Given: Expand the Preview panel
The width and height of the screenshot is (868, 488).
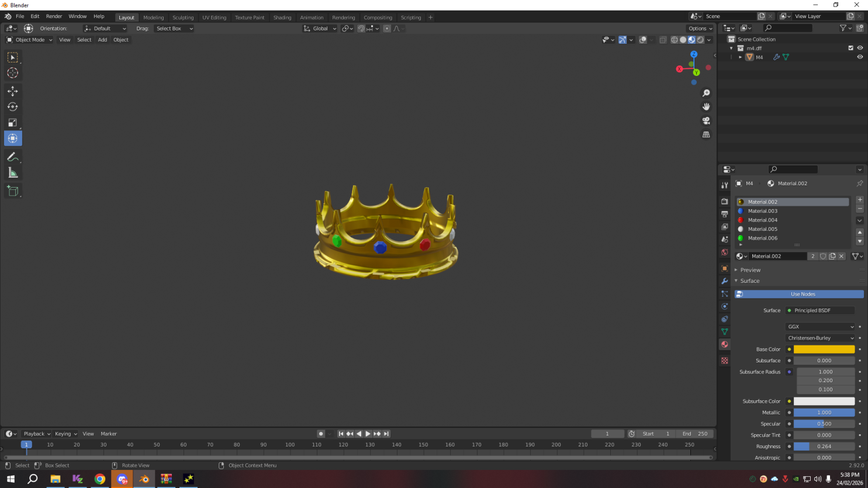Looking at the screenshot, I should point(750,270).
